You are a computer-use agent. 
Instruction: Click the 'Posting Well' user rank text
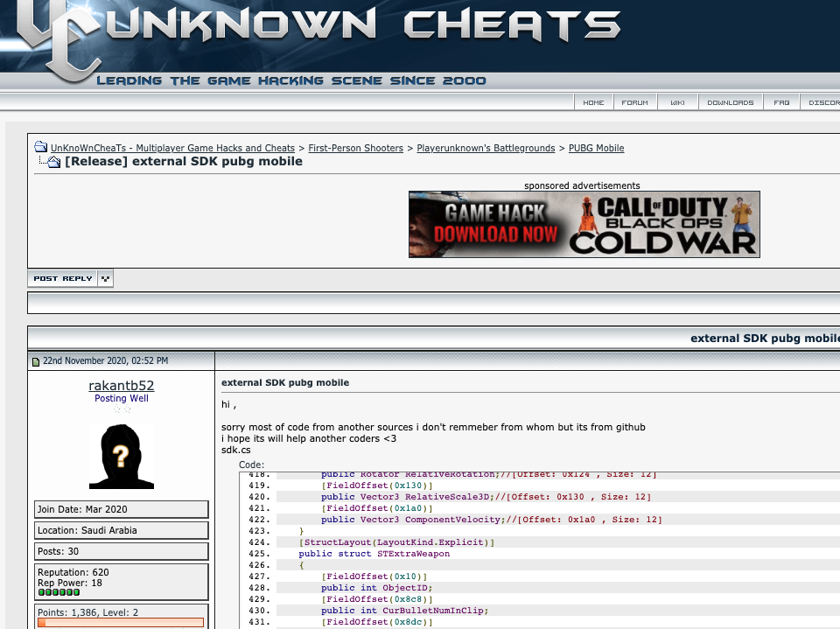122,399
